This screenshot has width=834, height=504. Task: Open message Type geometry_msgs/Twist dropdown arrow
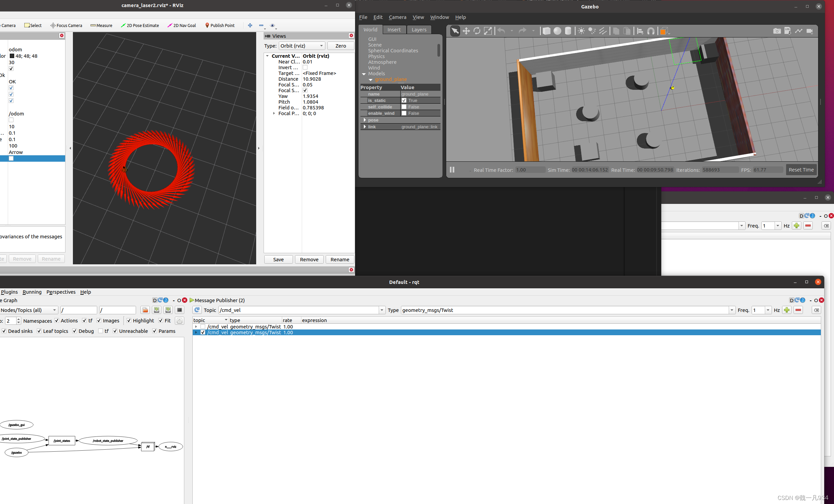732,310
